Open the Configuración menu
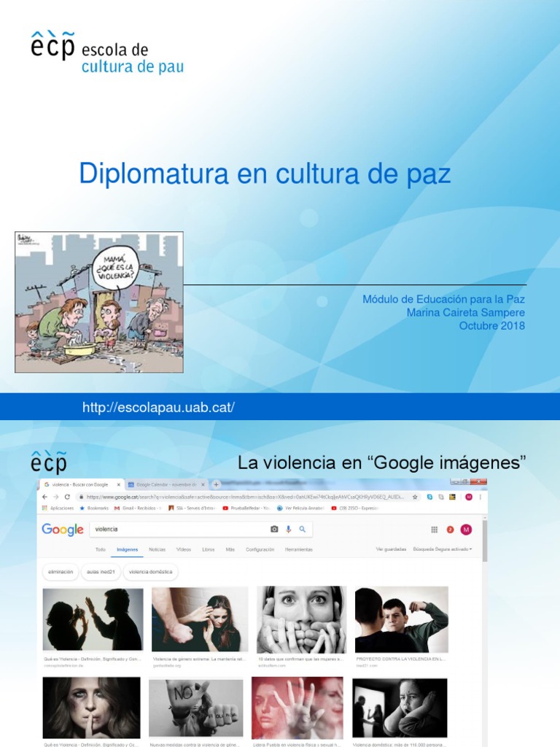The height and width of the screenshot is (747, 560). pyautogui.click(x=260, y=549)
